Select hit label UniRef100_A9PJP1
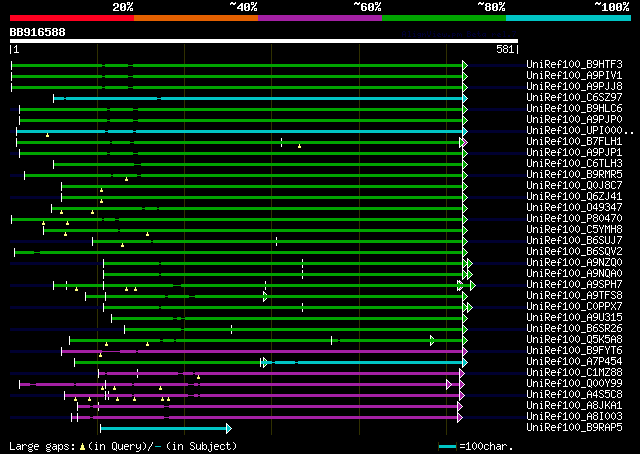The image size is (640, 454). 574,152
